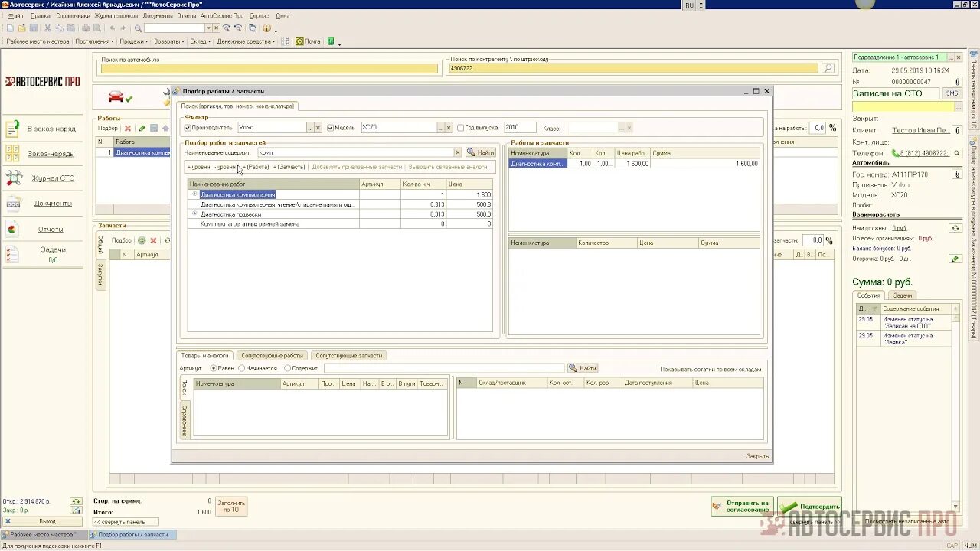
Task: Click the attachment icon next to Гос. номер
Action: point(956,174)
